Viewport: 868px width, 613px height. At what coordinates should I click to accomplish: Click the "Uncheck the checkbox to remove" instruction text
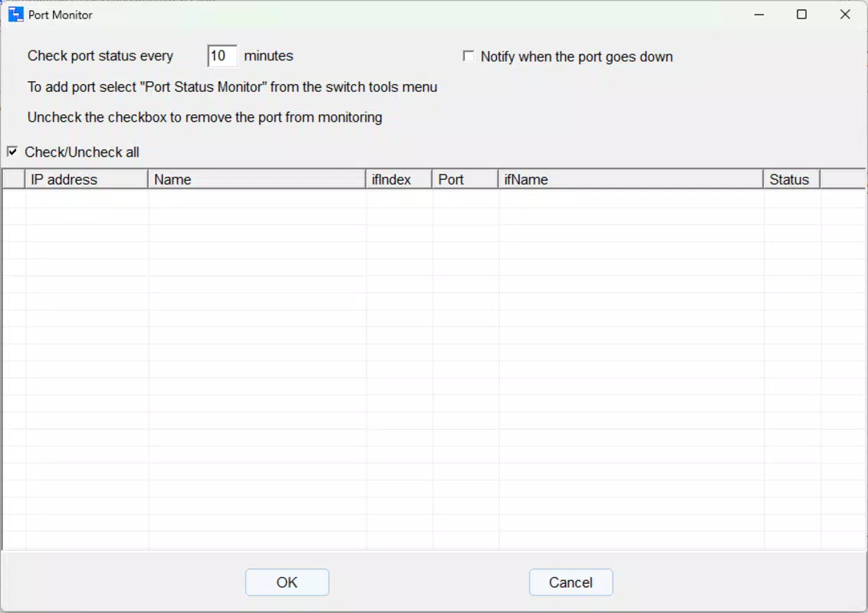click(205, 117)
